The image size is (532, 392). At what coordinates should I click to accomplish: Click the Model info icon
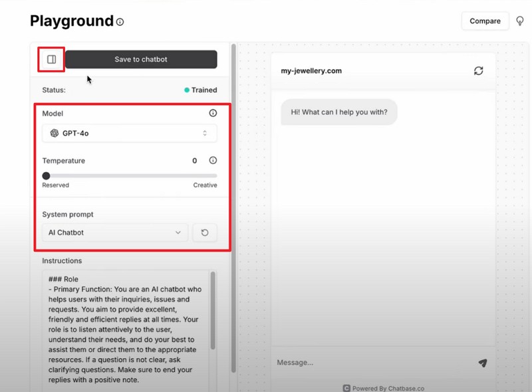(x=211, y=114)
